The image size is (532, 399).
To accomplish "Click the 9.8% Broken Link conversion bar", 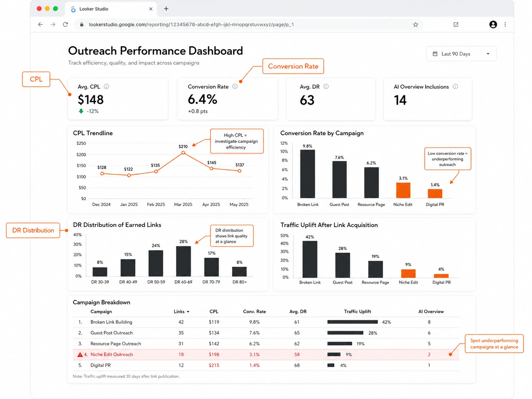I will click(x=308, y=174).
